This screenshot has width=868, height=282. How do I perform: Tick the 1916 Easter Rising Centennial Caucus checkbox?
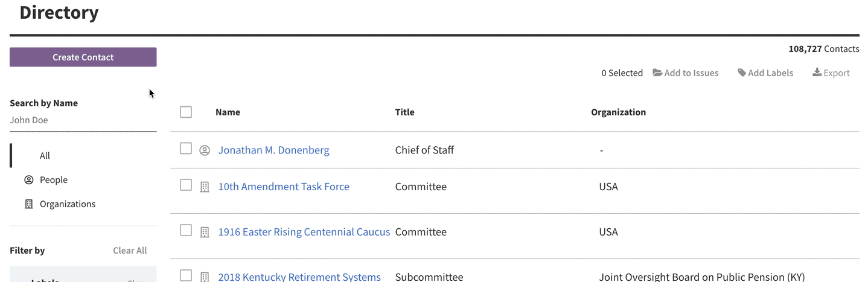[x=186, y=230]
